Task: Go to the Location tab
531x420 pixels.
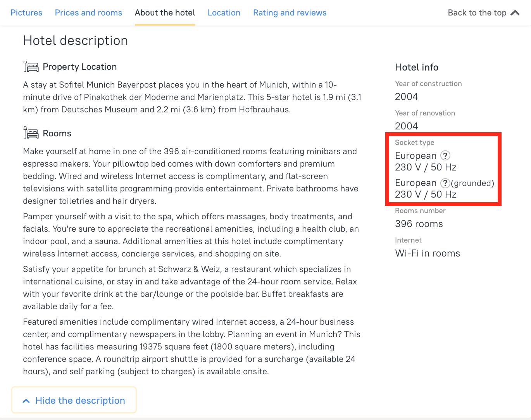Action: coord(224,13)
